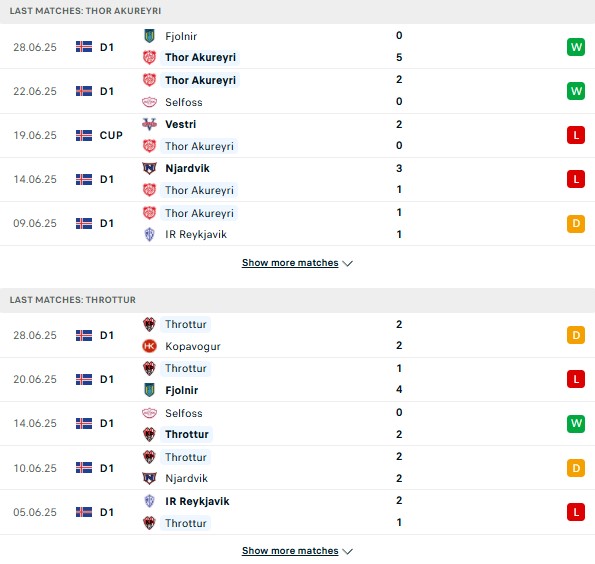Image resolution: width=595 pixels, height=564 pixels.
Task: Click the chevron next to the lower Show more matches
Action: click(x=347, y=551)
